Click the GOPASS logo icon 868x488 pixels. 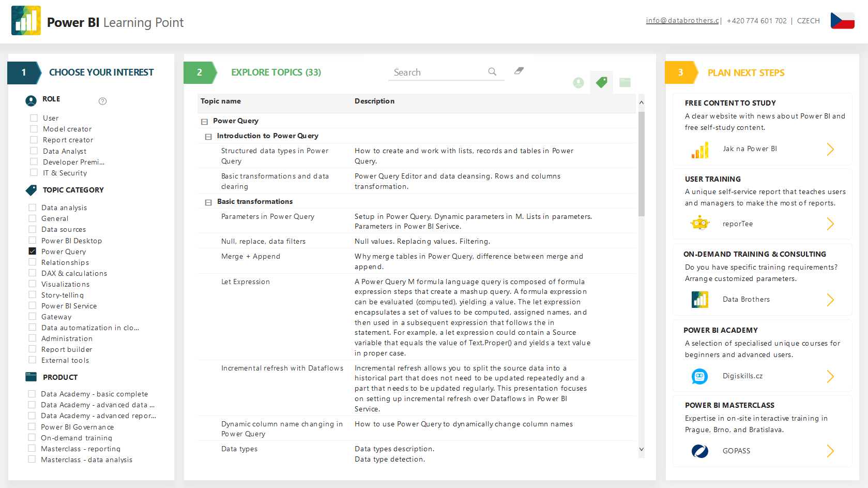[x=700, y=451]
